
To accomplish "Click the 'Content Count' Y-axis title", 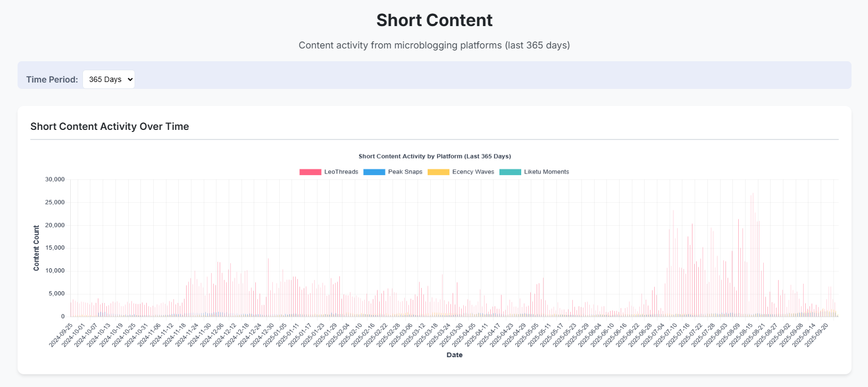I will click(x=36, y=248).
